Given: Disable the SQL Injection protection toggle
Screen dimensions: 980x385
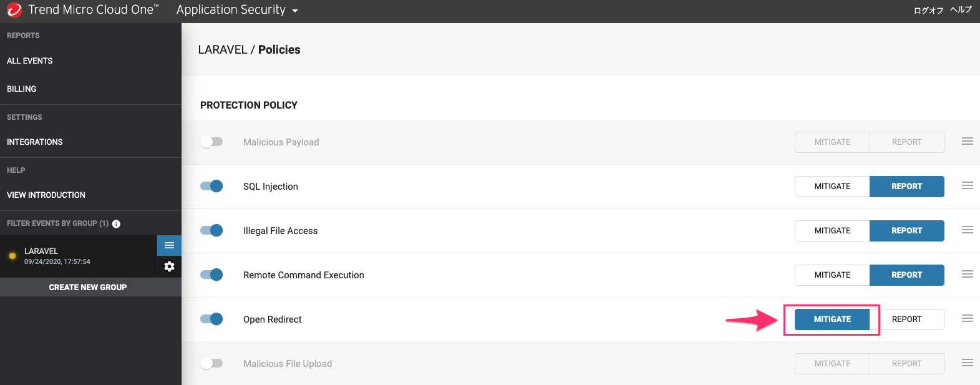Looking at the screenshot, I should 211,186.
